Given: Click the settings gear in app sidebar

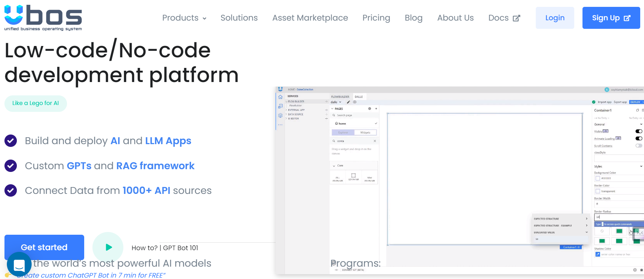Looking at the screenshot, I should click(280, 115).
